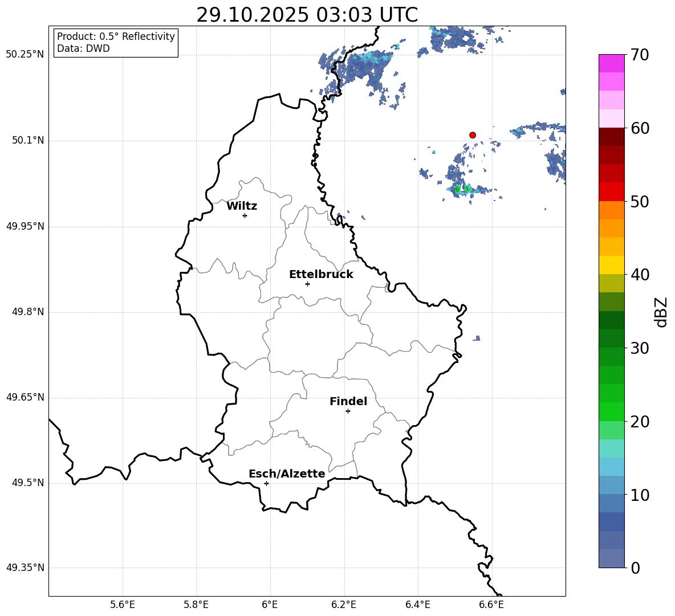The height and width of the screenshot is (616, 675).
Task: Click the dBZ colorbar axis label
Action: [x=662, y=312]
